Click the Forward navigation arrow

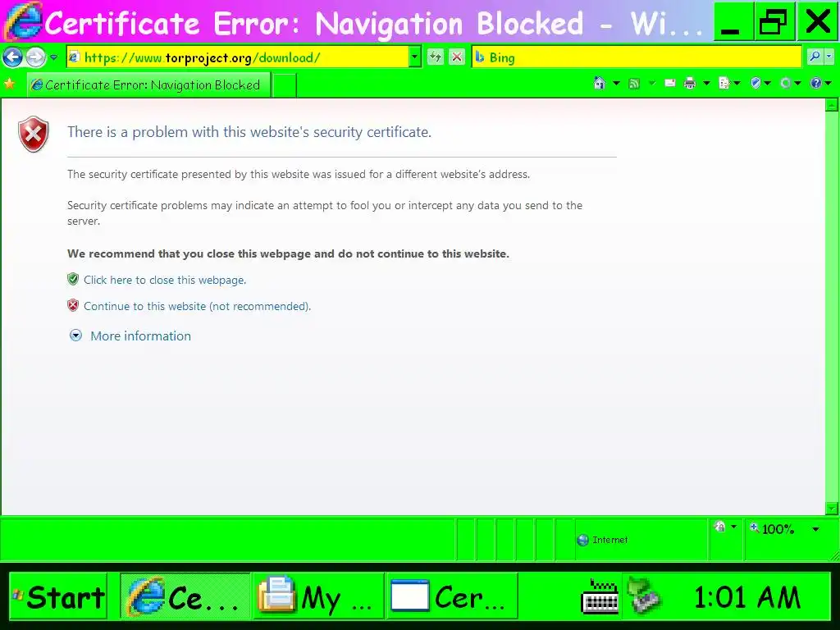coord(36,57)
